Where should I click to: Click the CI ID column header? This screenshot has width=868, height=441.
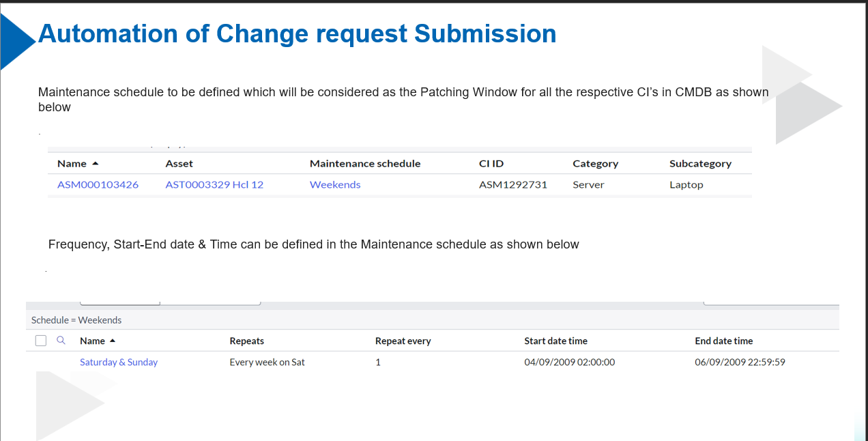coord(491,164)
